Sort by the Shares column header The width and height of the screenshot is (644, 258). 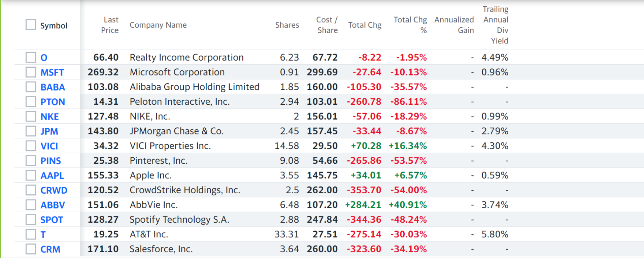coord(287,25)
